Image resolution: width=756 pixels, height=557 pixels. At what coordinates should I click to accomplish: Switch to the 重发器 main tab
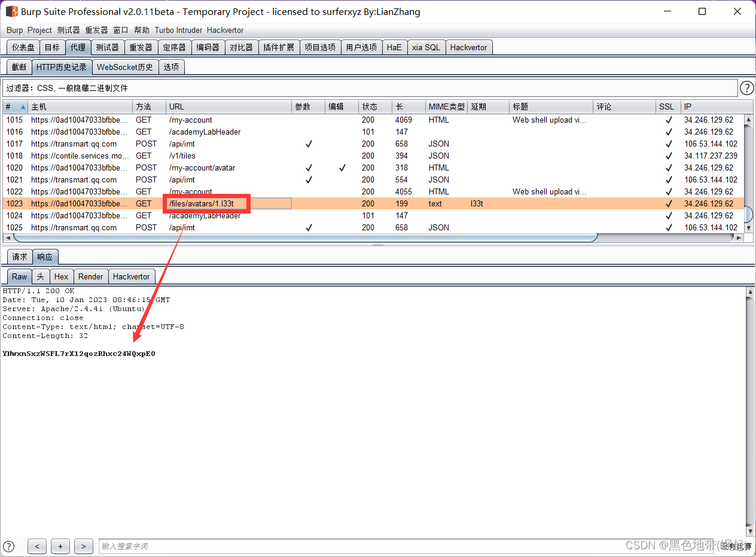pyautogui.click(x=141, y=47)
